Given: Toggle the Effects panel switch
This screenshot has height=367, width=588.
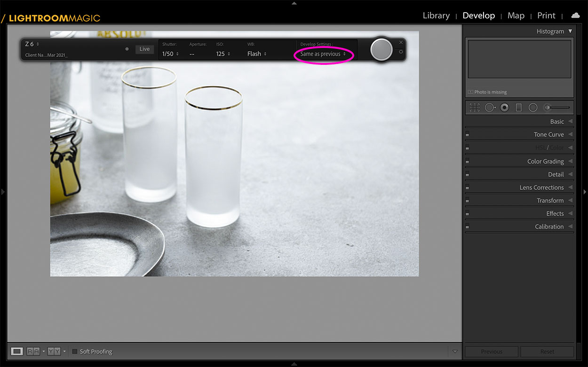Looking at the screenshot, I should coord(467,214).
